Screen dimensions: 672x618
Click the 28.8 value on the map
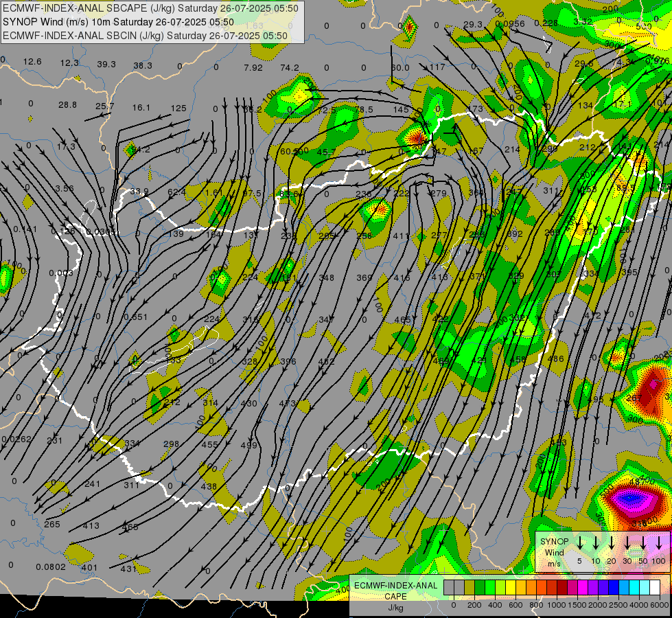click(68, 104)
